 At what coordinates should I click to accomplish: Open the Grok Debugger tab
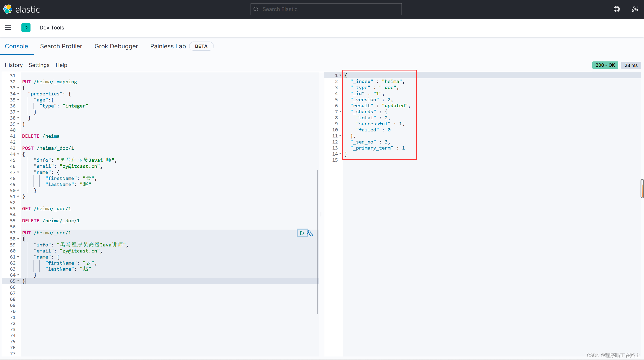116,46
